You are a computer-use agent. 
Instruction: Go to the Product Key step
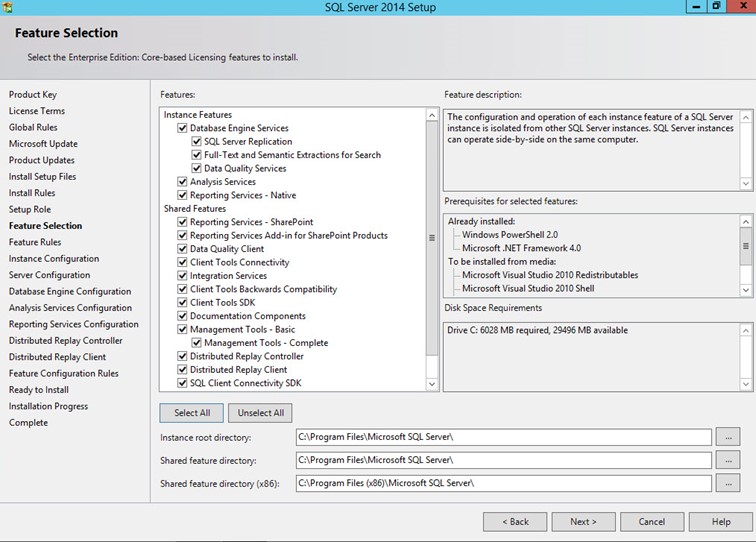[33, 95]
